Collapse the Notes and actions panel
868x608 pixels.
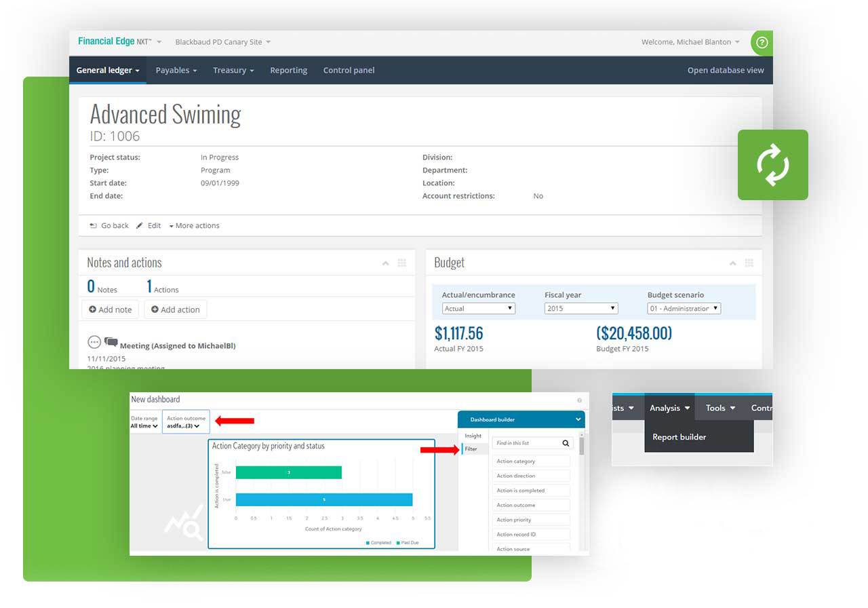click(385, 263)
